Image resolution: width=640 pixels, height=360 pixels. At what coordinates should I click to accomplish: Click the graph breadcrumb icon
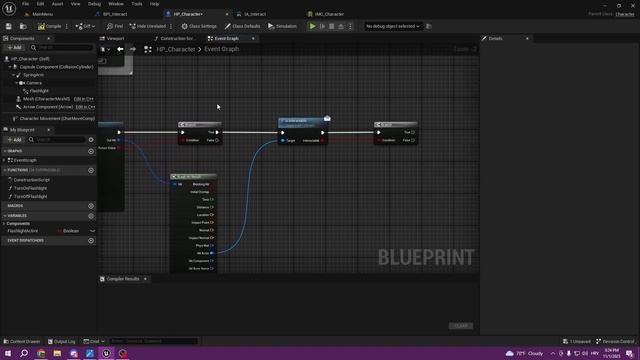(x=148, y=49)
